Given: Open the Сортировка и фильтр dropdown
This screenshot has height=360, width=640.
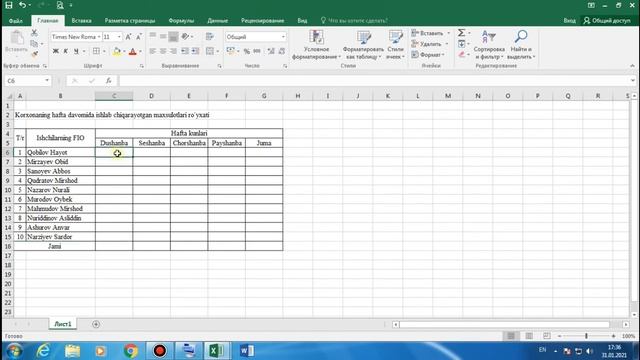Looking at the screenshot, I should (489, 45).
